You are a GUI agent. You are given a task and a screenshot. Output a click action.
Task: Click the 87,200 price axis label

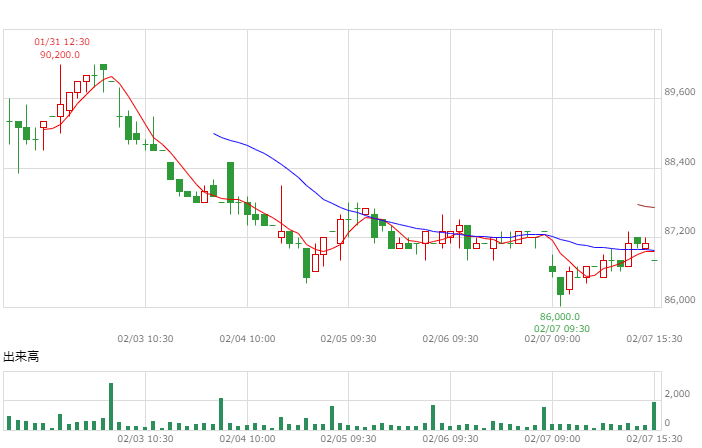click(x=680, y=231)
